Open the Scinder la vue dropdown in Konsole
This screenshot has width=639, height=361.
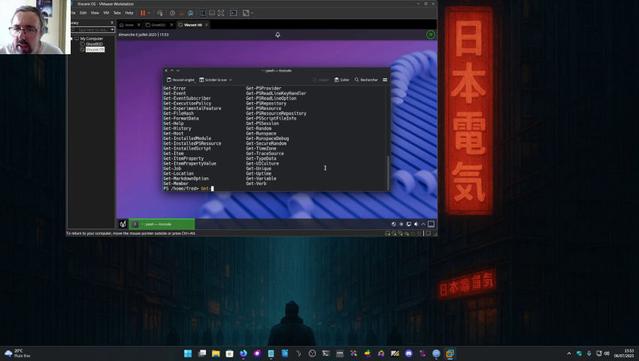215,80
